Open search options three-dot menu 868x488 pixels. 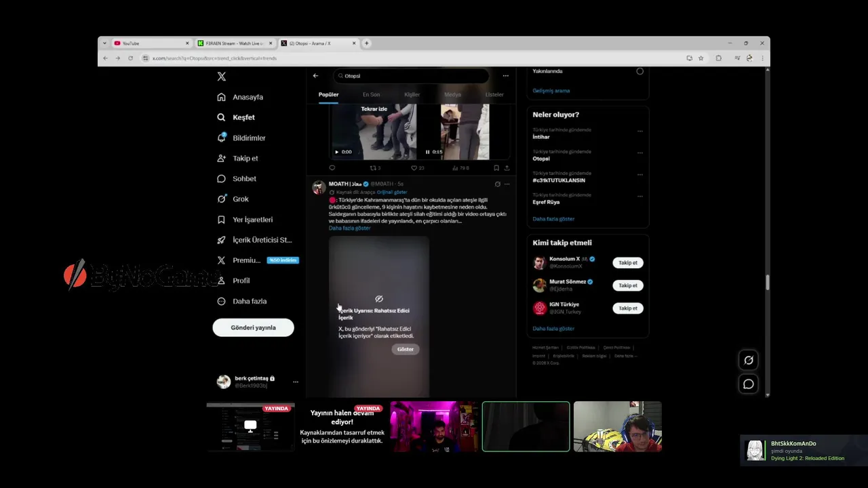[505, 76]
